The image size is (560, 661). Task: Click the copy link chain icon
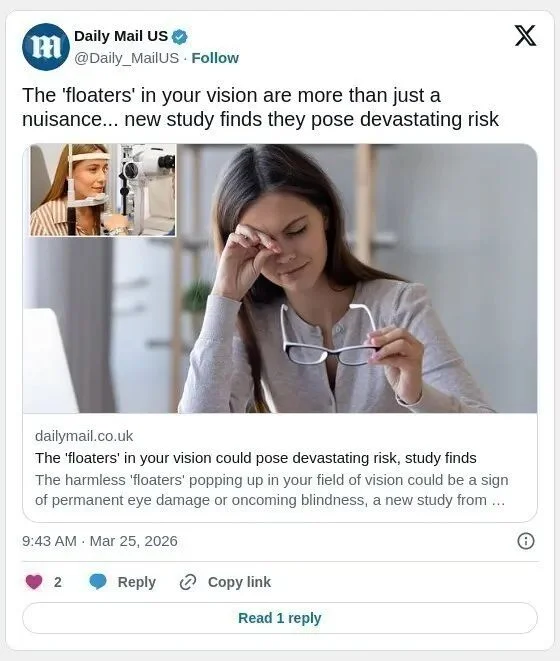[x=188, y=582]
